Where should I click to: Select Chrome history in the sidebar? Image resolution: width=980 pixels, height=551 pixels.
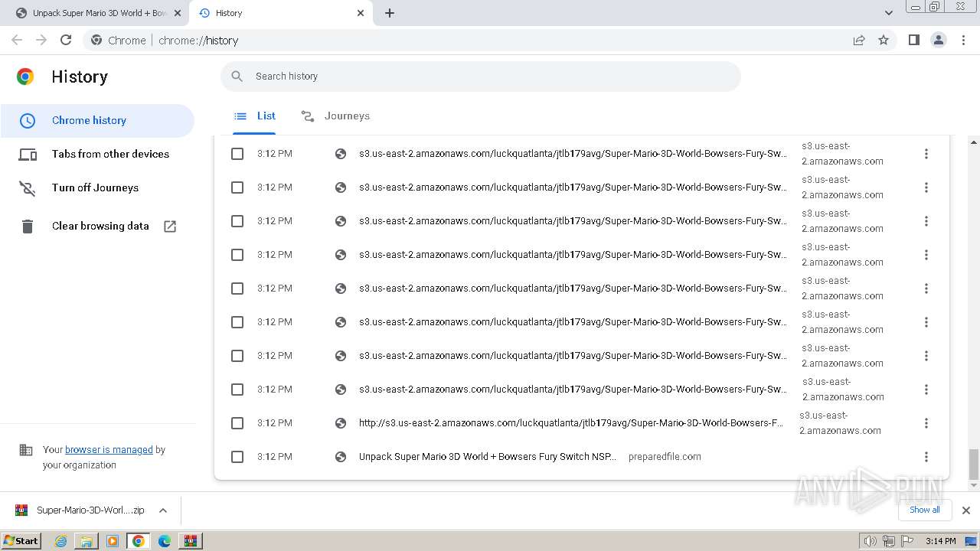[97, 120]
